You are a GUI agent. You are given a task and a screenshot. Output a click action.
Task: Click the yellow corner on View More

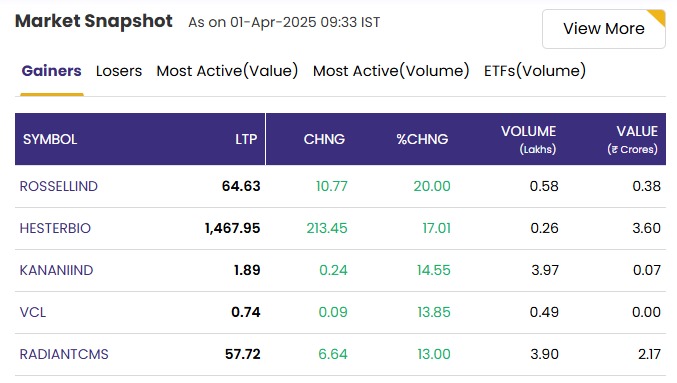point(659,16)
